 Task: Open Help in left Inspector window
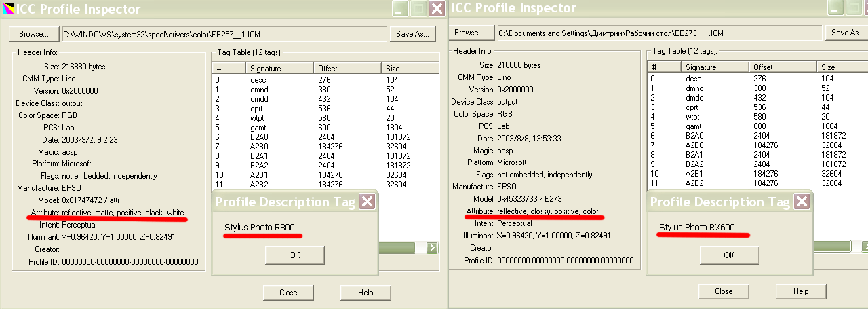coord(366,293)
